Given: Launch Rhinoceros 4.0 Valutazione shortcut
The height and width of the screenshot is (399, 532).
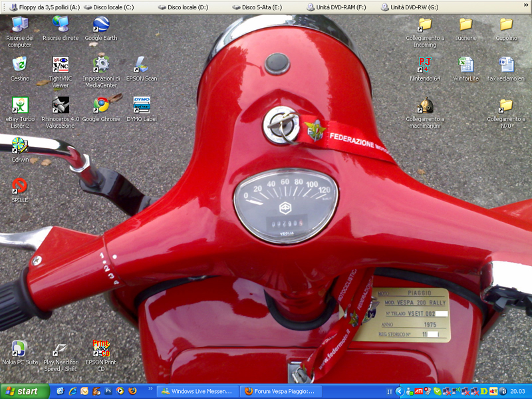Looking at the screenshot, I should [x=61, y=112].
